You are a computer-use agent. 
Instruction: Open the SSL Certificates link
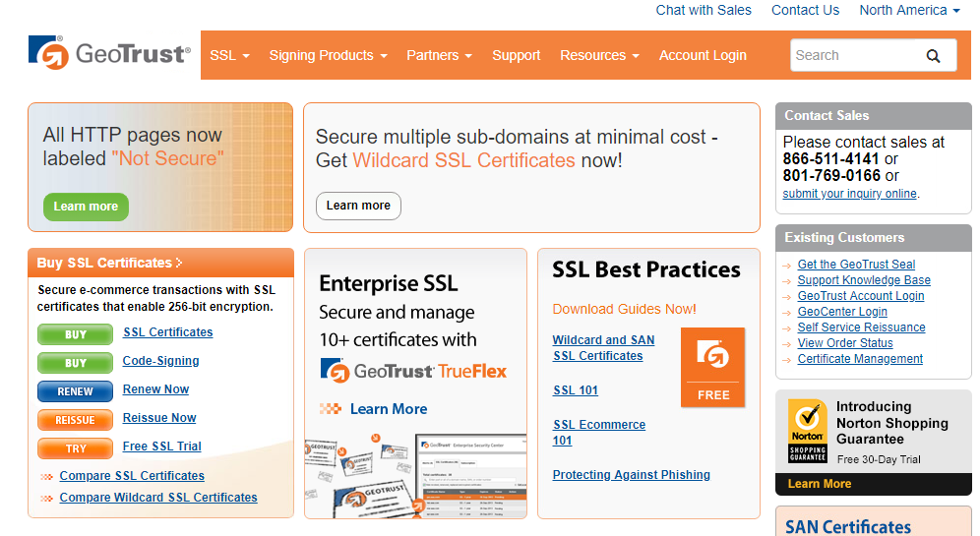point(167,332)
